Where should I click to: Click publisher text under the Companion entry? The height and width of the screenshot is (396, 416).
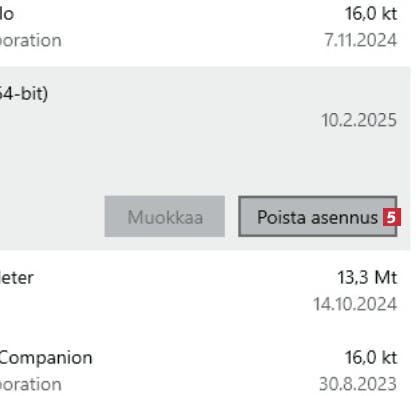[31, 384]
